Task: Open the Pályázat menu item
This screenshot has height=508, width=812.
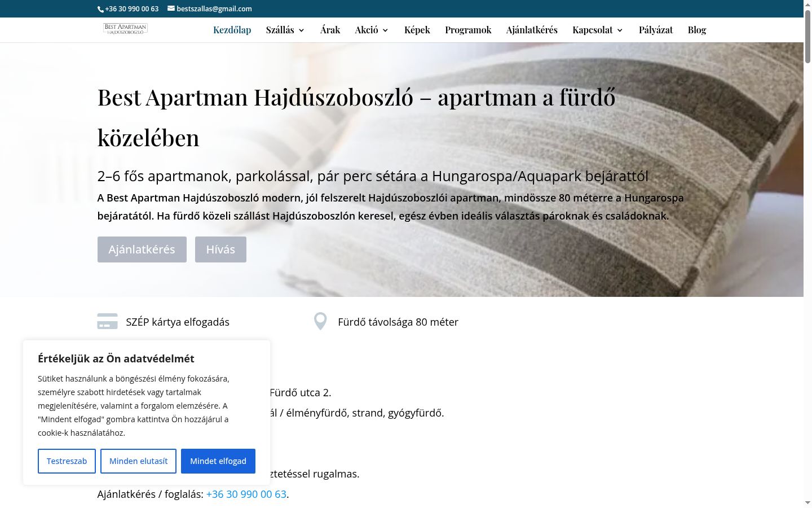Action: 656,30
